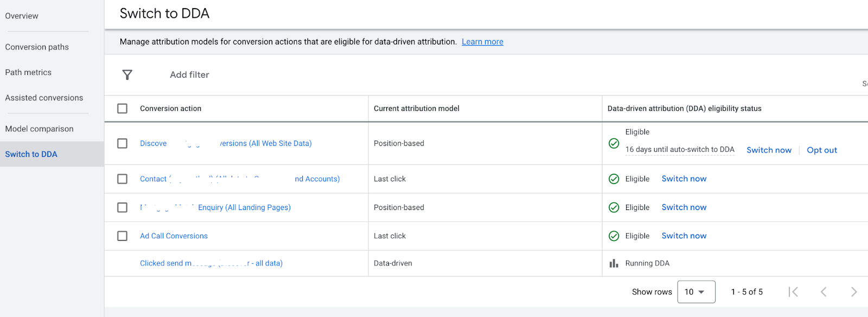Click the '1 - 5 of 5' pagination text
The image size is (868, 317).
[x=747, y=292]
